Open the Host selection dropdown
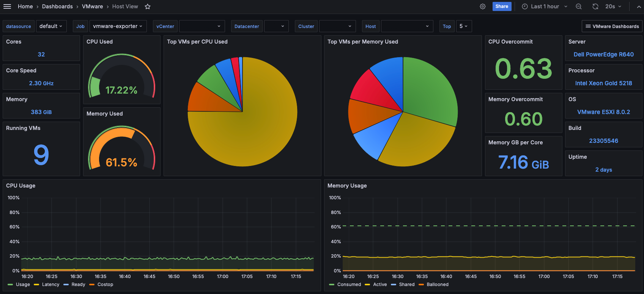Image resolution: width=644 pixels, height=294 pixels. click(x=407, y=26)
